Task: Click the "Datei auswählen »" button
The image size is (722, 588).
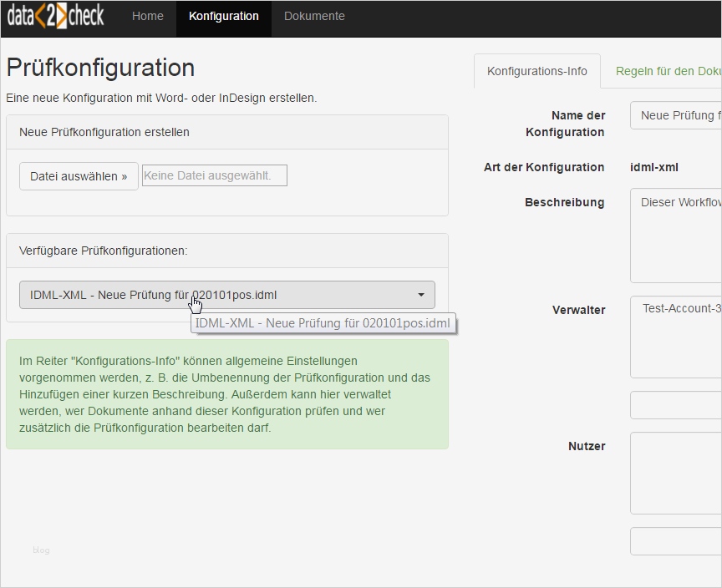Action: [79, 176]
